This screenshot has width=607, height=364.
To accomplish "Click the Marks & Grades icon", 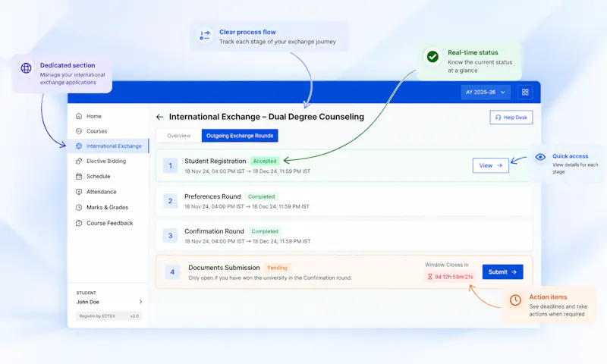I will [x=79, y=207].
